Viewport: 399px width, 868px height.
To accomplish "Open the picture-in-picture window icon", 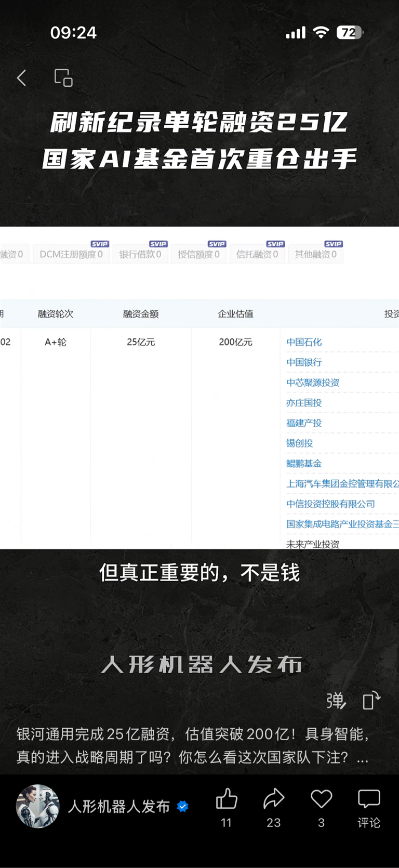I will pos(63,77).
